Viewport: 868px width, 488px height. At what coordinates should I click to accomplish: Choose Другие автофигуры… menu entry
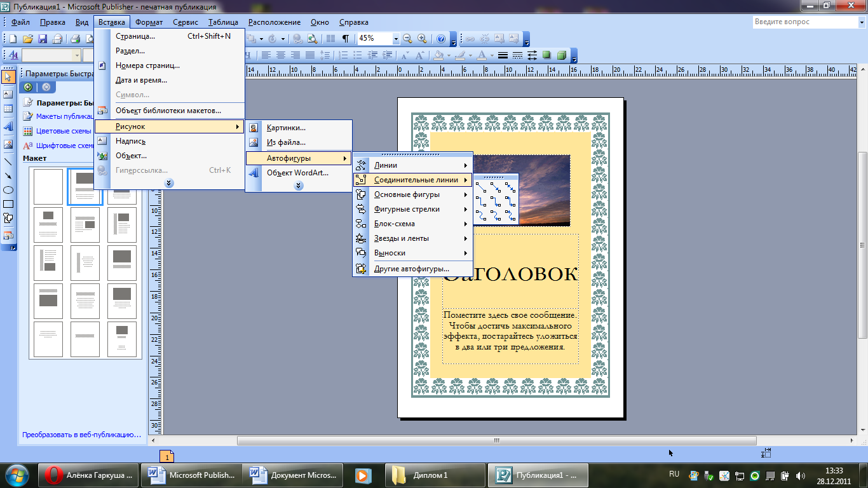click(x=413, y=269)
